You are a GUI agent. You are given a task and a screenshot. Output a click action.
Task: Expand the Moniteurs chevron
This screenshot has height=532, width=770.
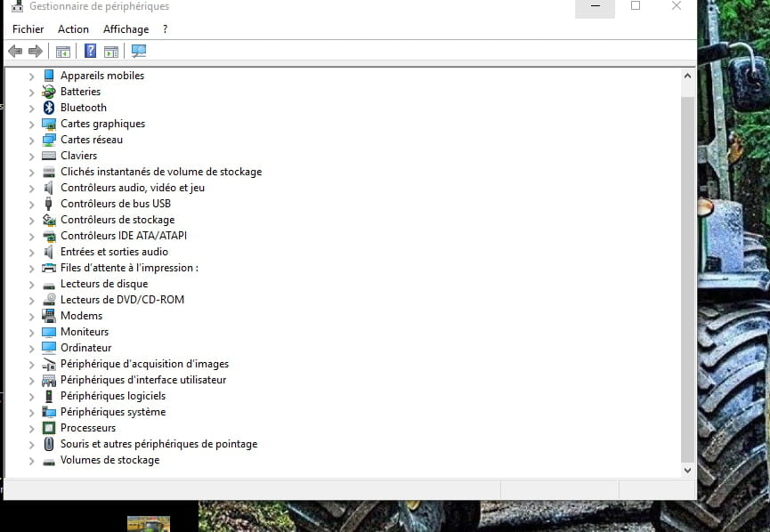[31, 332]
